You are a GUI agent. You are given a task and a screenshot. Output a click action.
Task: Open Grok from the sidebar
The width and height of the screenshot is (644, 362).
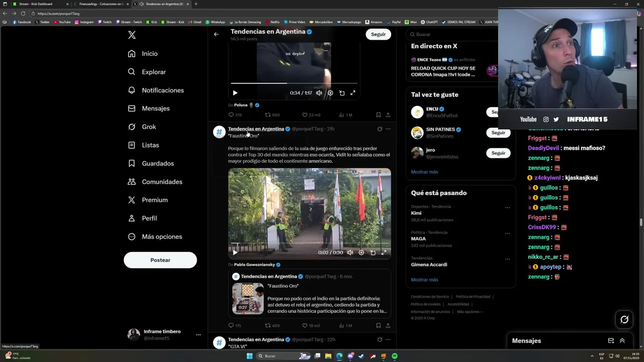(x=142, y=127)
